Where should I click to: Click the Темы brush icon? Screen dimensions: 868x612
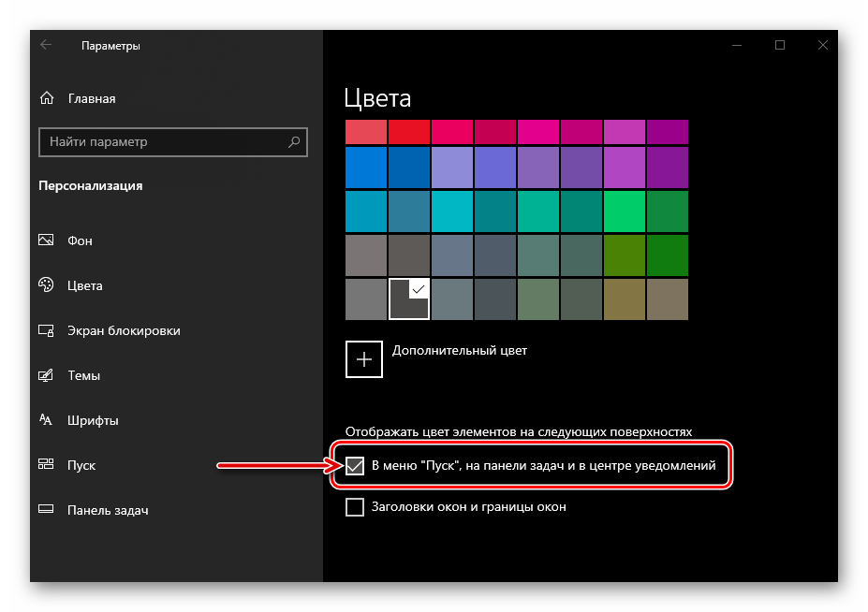pos(46,375)
